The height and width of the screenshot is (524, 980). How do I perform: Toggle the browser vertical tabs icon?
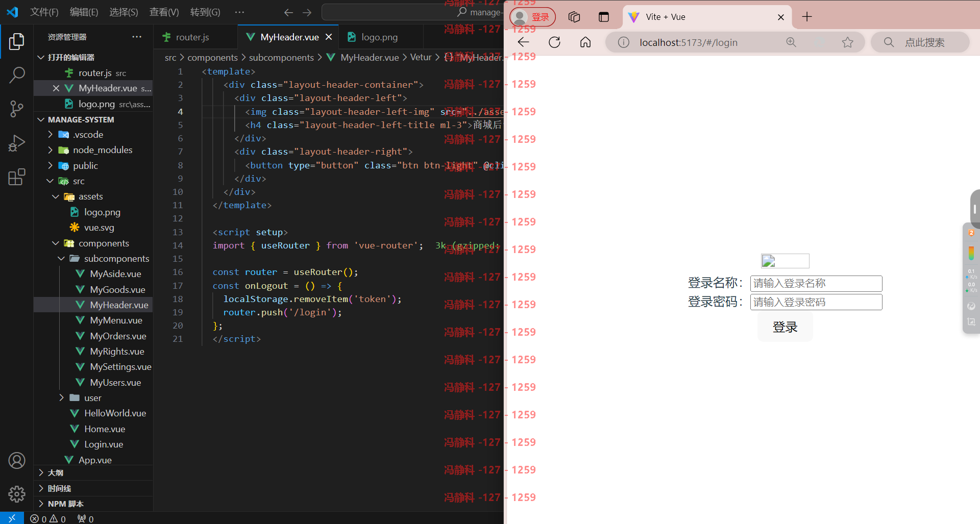click(604, 17)
